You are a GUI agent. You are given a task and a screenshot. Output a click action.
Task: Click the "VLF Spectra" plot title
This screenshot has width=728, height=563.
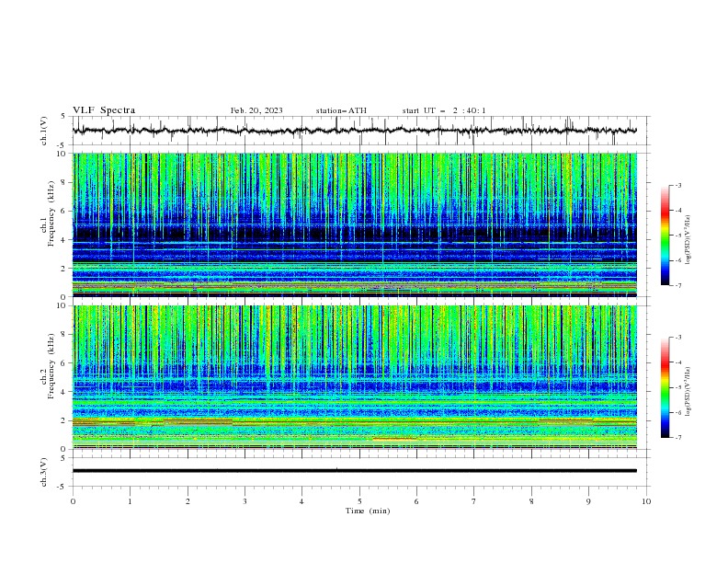pos(104,110)
